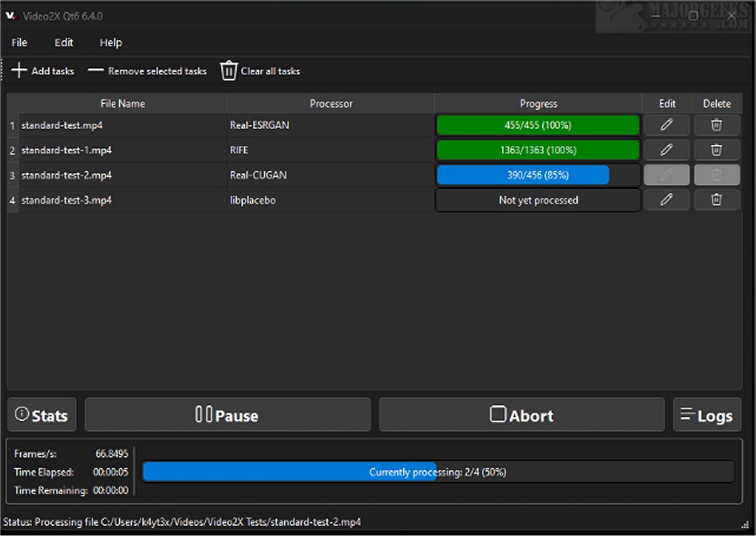Click disabled edit pencil for standard-test-2.mp4
756x536 pixels.
(x=666, y=175)
